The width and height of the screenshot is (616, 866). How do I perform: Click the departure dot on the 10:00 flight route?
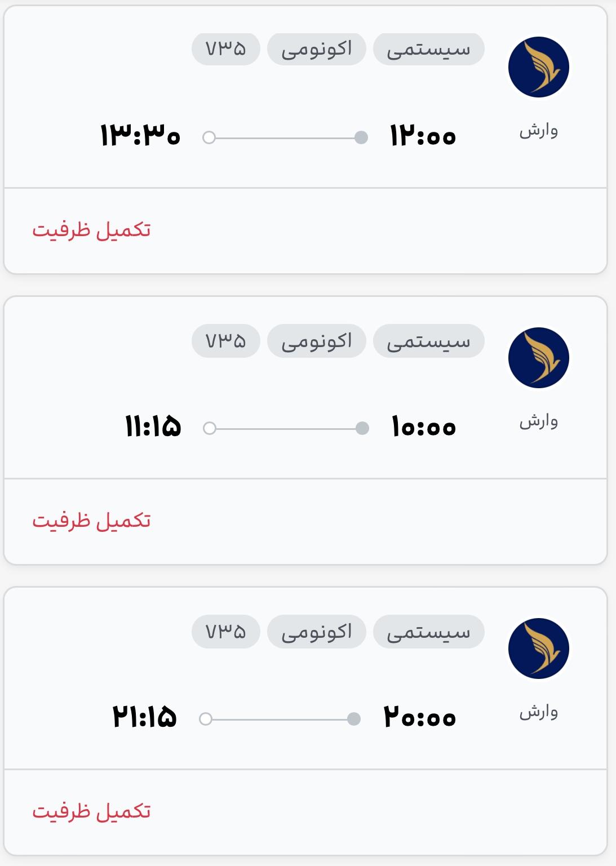pos(362,428)
